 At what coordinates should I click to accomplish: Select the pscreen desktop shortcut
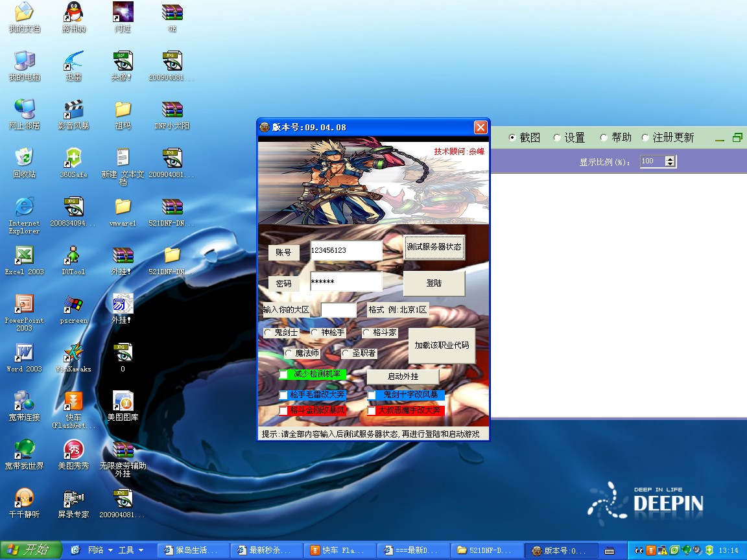[73, 309]
